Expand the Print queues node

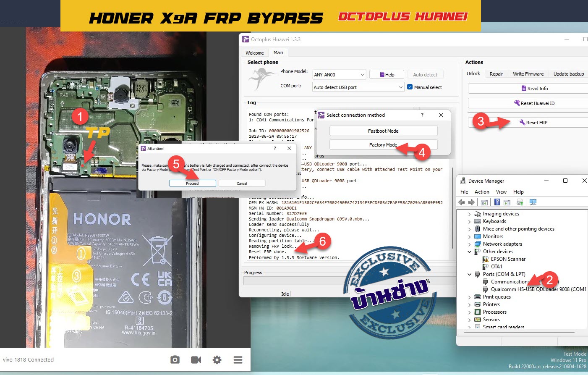[469, 297]
